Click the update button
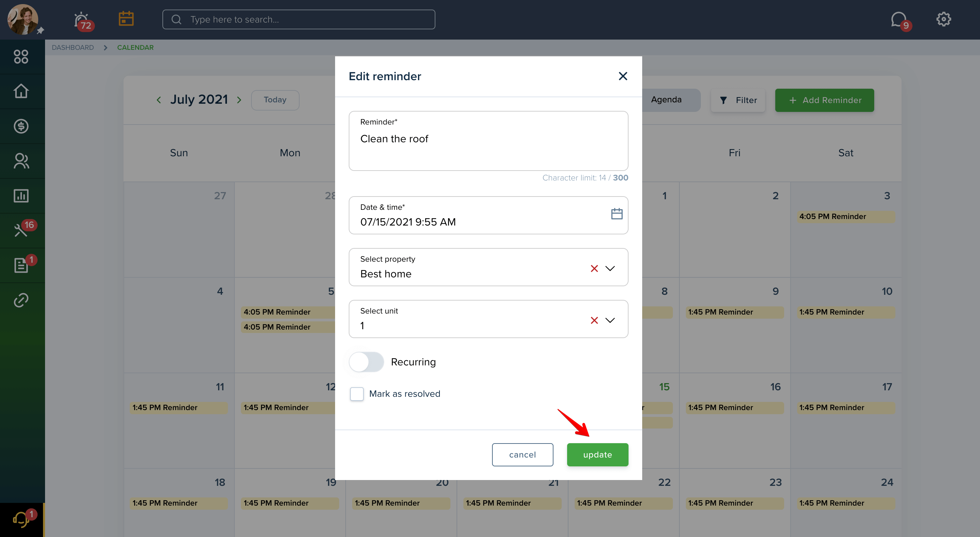The width and height of the screenshot is (980, 537). point(597,455)
